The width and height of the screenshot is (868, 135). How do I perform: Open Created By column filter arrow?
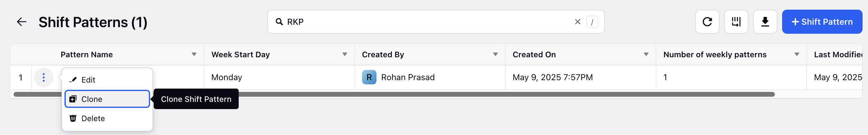click(x=495, y=55)
